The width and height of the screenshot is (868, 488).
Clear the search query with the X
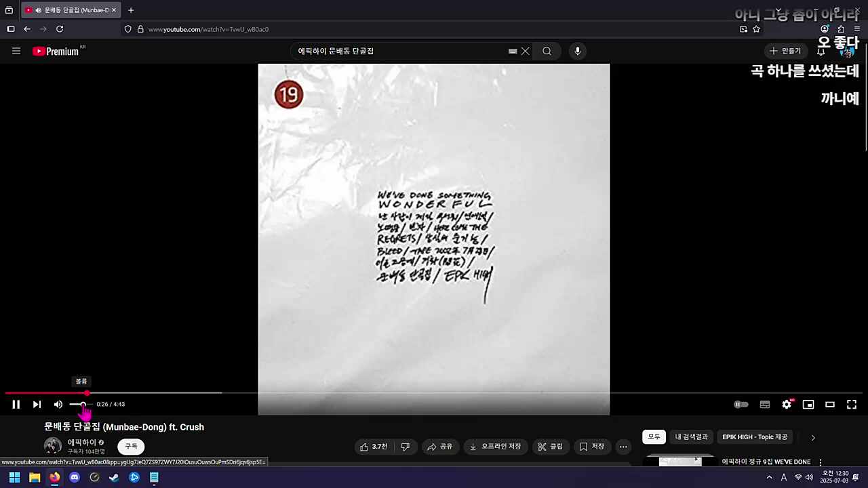[526, 51]
